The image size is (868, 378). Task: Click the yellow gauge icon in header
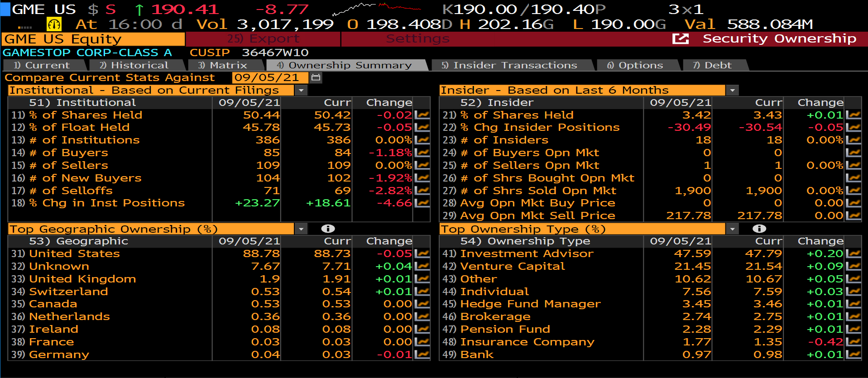click(x=54, y=24)
